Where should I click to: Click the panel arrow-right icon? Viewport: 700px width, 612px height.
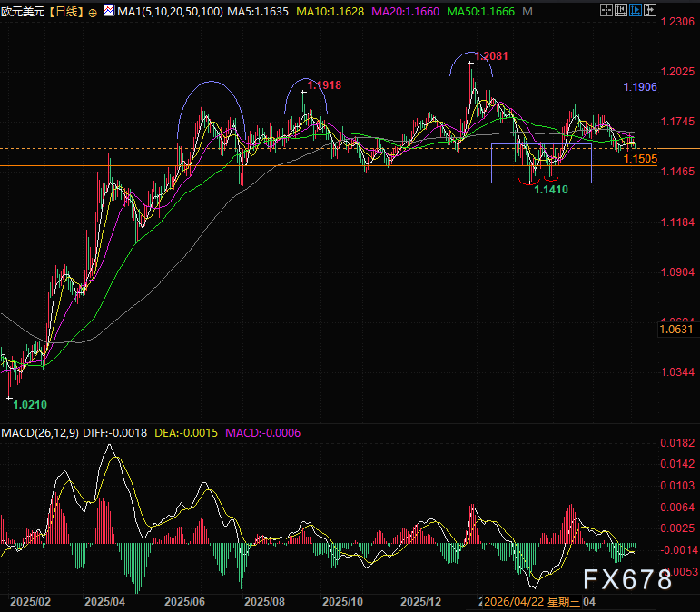pos(650,10)
